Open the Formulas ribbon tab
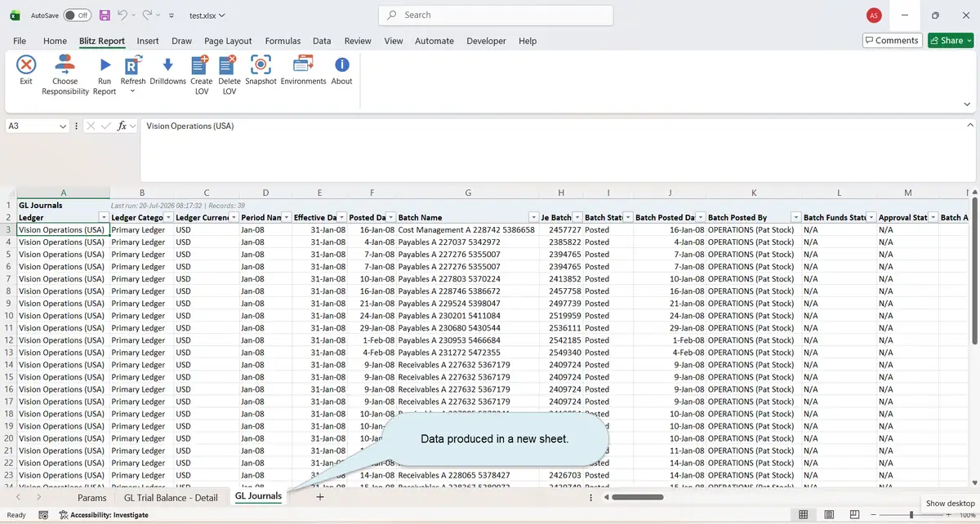Screen dimensions: 980x524 tap(283, 41)
